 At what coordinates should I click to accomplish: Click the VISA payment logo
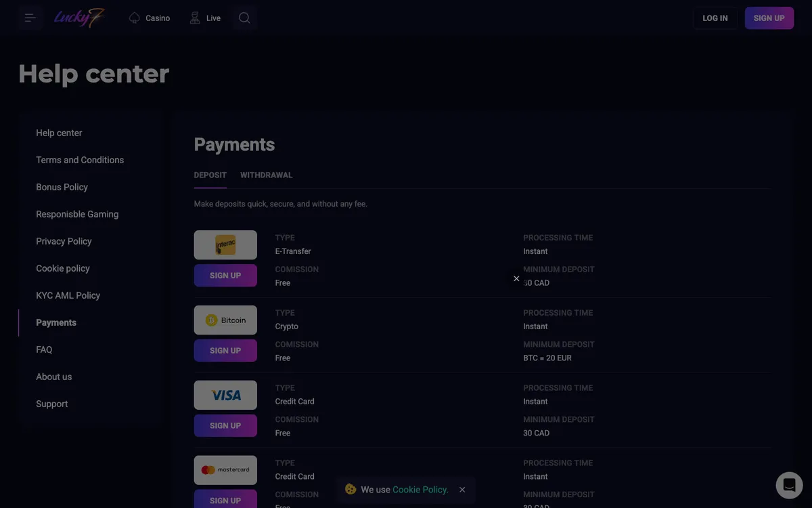(225, 395)
